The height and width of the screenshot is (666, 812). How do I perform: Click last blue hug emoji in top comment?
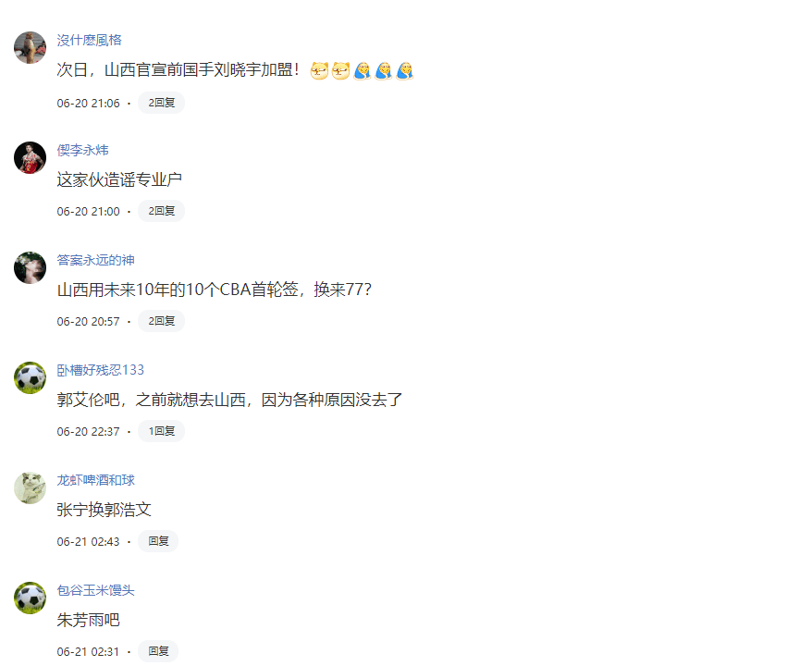click(404, 70)
